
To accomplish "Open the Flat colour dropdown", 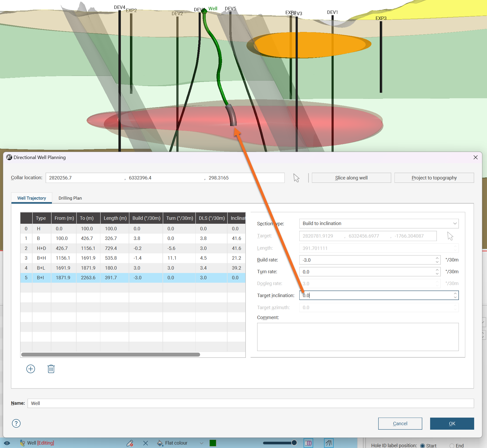I will (201, 443).
